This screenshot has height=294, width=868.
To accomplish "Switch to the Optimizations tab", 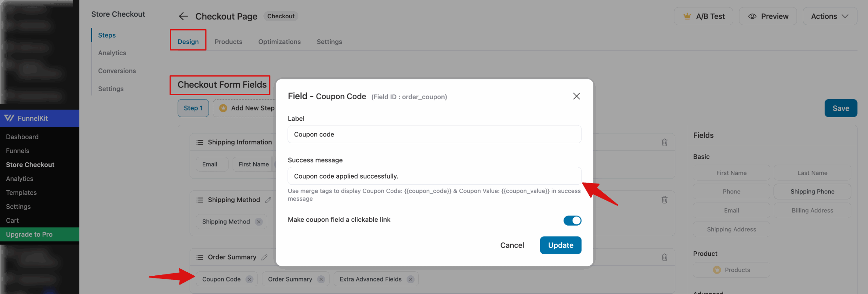I will (279, 41).
